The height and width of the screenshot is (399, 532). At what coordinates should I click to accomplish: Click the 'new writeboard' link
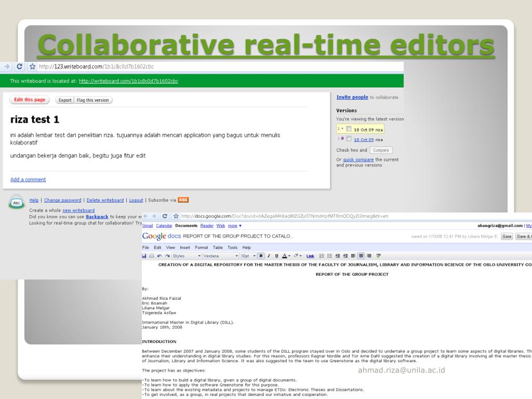pos(78,210)
